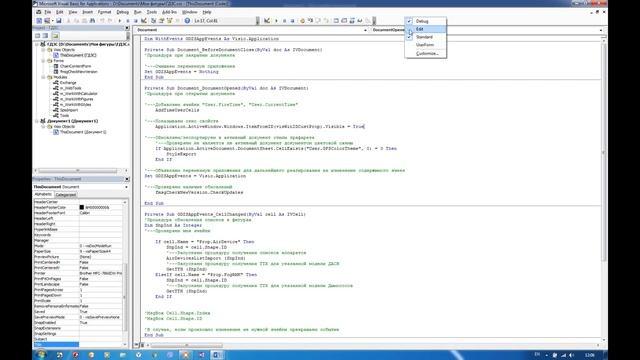The image size is (640, 360).
Task: Select the Exchange module in project tree
Action: pyautogui.click(x=68, y=83)
